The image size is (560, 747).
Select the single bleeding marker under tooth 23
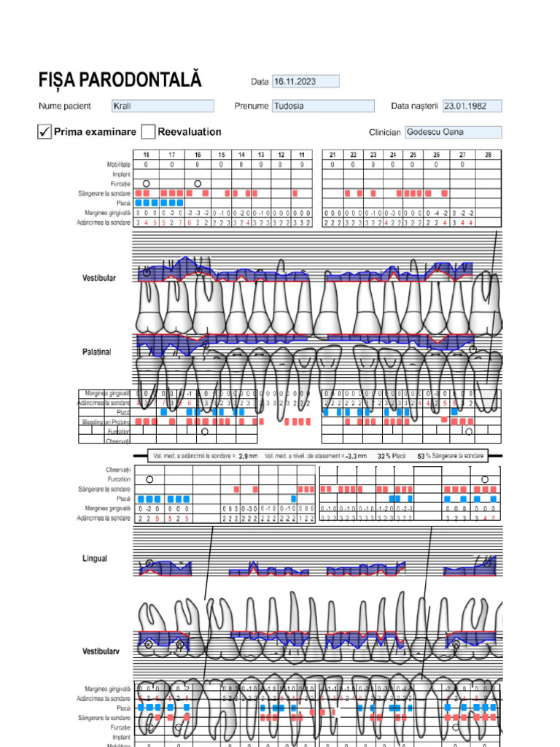coord(373,193)
